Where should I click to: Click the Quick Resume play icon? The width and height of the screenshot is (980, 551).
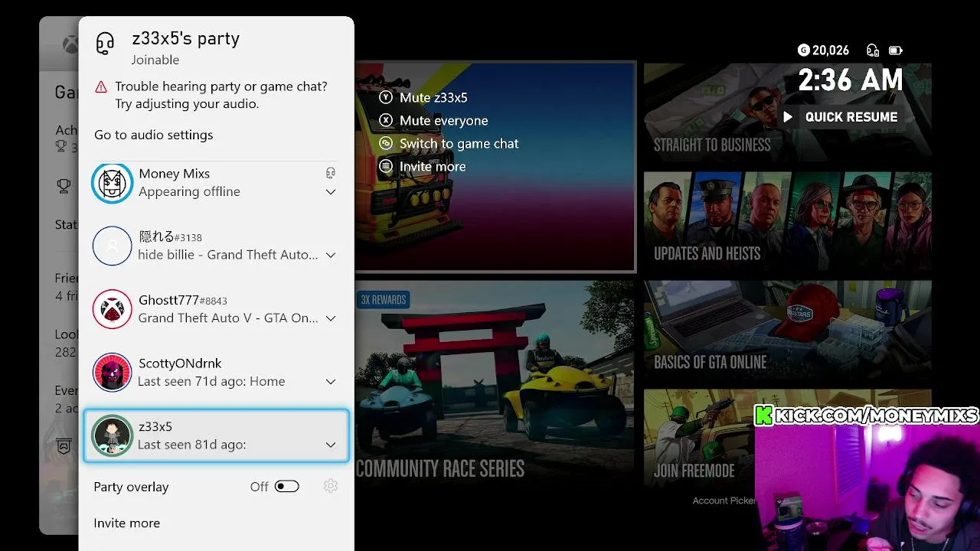coord(787,117)
